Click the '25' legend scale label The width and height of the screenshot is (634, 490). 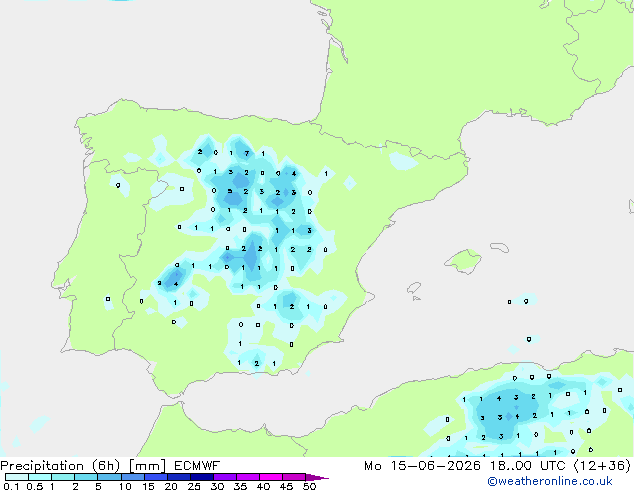194,486
